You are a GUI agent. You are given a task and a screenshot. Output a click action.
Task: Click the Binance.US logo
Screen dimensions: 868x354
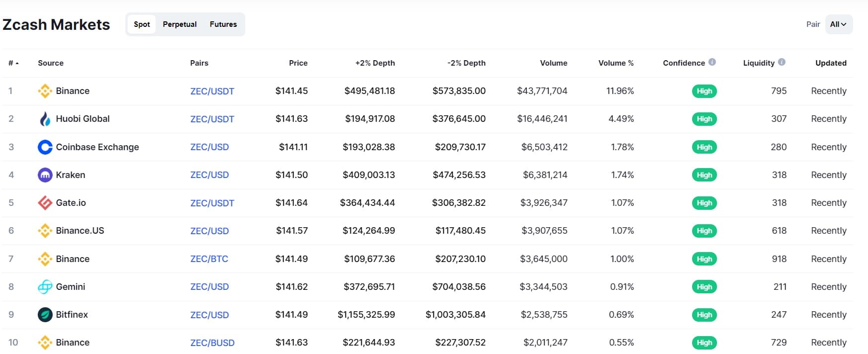click(x=45, y=231)
